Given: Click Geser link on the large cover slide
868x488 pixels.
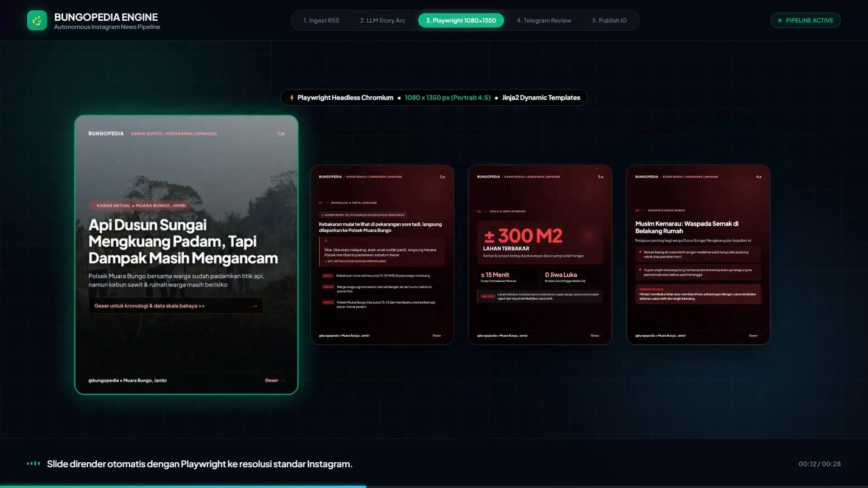Looking at the screenshot, I should click(x=274, y=380).
